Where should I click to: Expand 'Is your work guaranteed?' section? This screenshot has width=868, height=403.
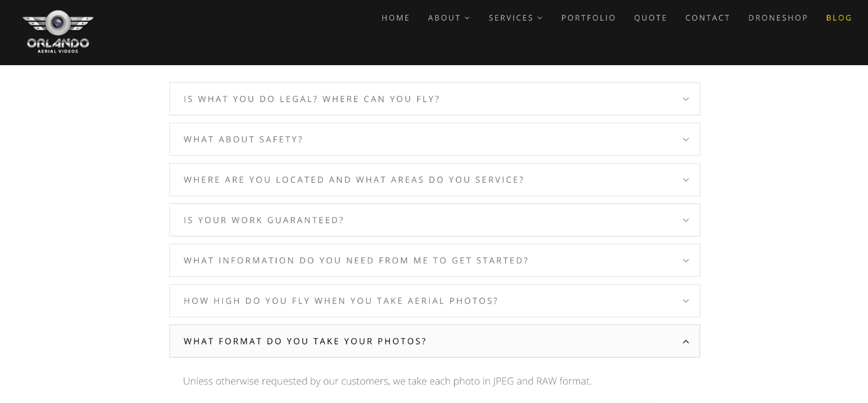tap(264, 221)
